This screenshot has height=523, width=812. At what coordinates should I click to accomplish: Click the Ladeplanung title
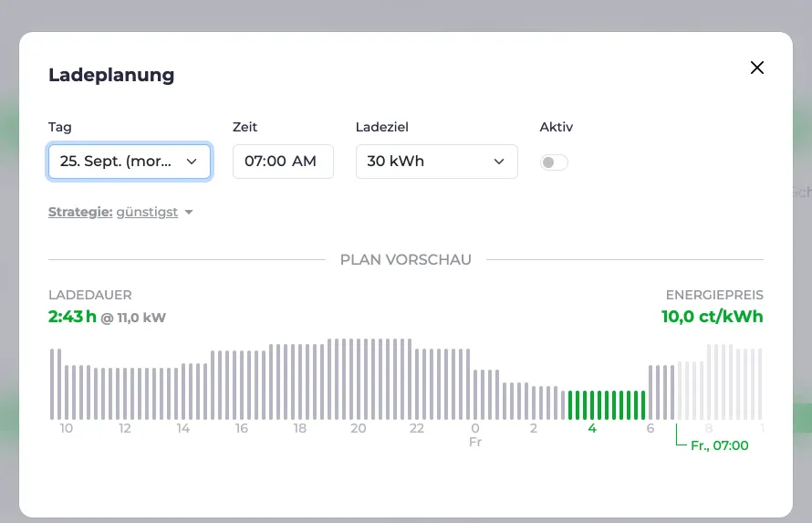pos(111,75)
